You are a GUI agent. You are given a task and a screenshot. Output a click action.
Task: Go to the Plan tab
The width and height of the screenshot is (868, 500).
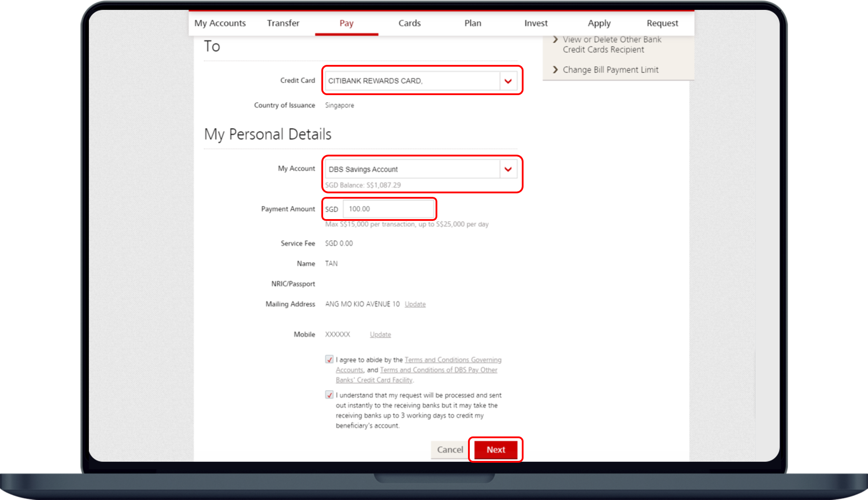pos(473,23)
